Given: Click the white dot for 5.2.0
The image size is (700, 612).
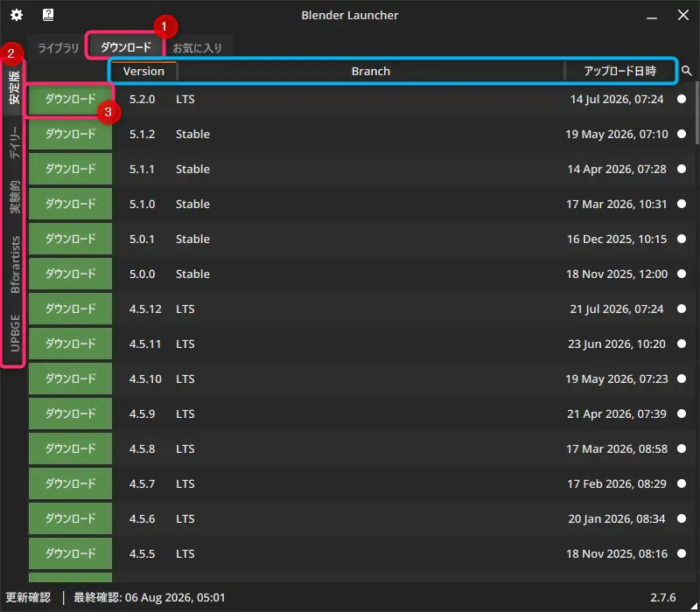Looking at the screenshot, I should (x=682, y=99).
